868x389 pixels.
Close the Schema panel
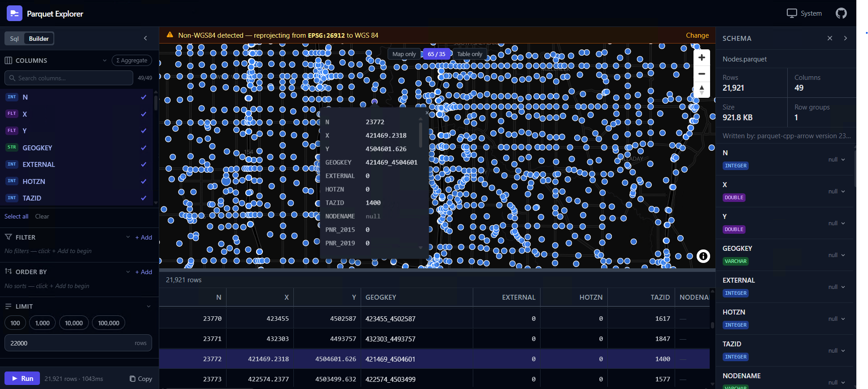pos(829,39)
